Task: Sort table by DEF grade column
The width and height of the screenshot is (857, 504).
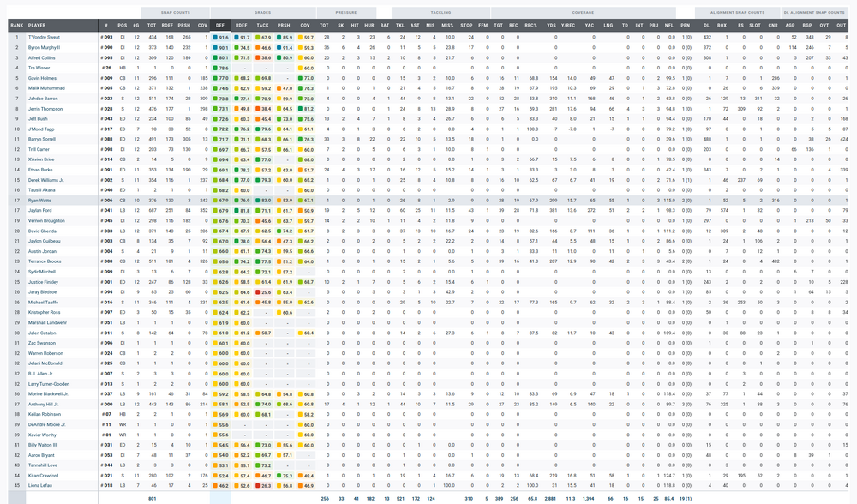Action: pyautogui.click(x=221, y=27)
